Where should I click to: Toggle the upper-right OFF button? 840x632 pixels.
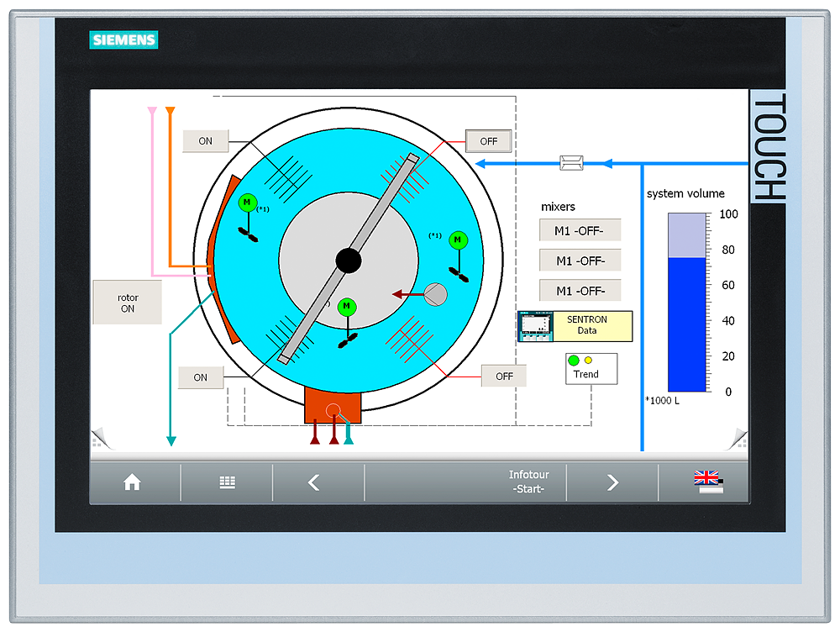(x=488, y=141)
